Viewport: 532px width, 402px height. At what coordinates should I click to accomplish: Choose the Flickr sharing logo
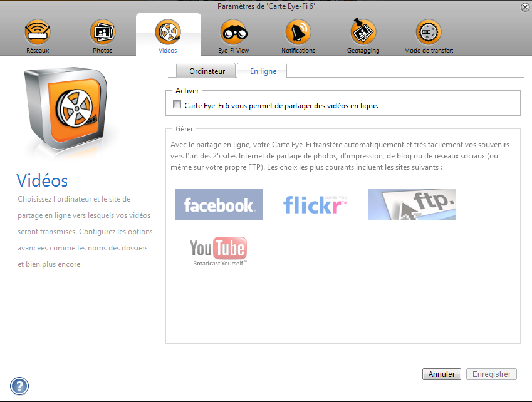pos(315,205)
